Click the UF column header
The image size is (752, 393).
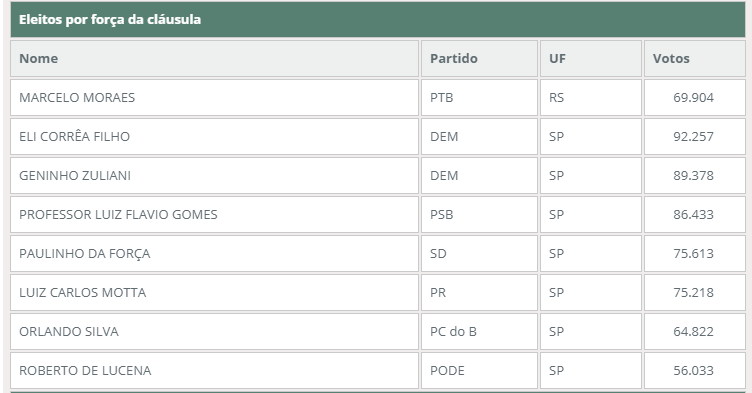(590, 59)
